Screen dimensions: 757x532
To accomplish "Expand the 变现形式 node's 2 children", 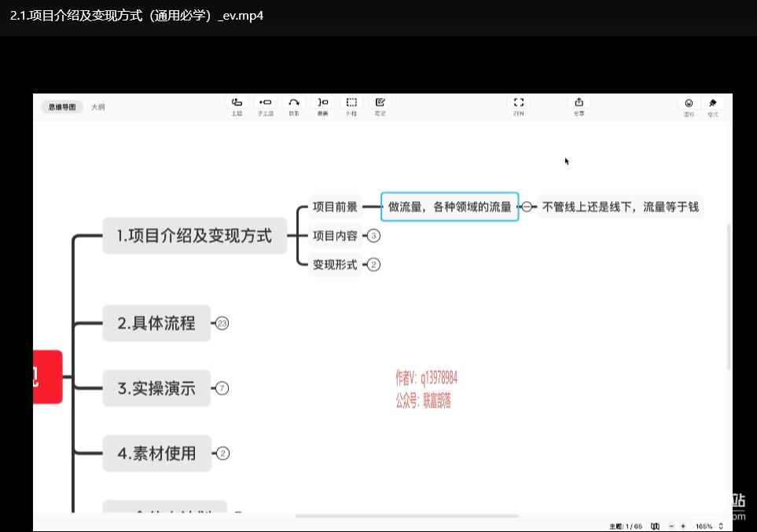I will (x=374, y=265).
